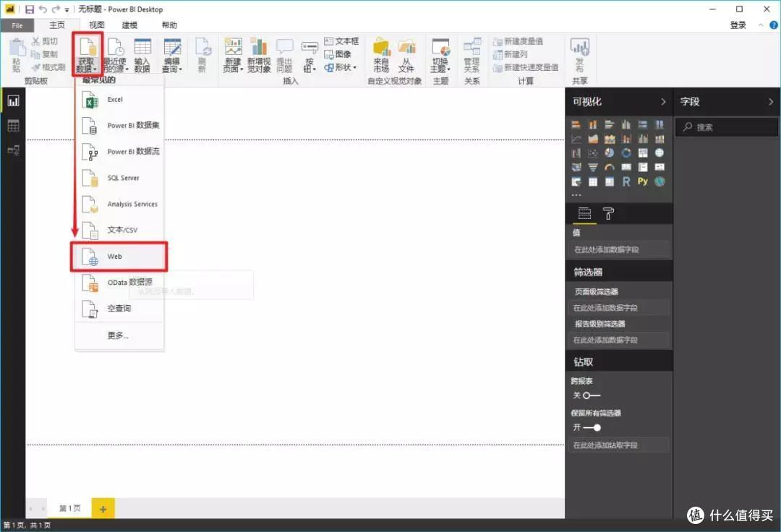
Task: Expand the 最近使用的源 dropdown
Action: (116, 55)
